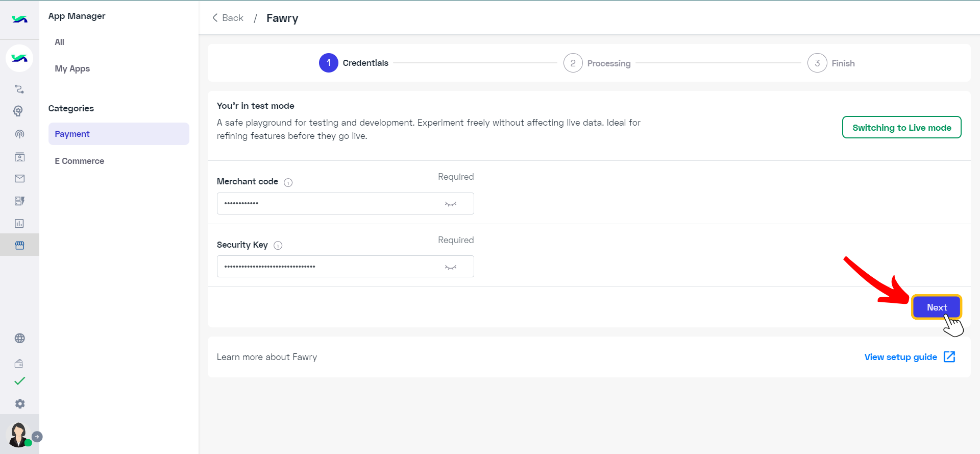Click the Categories heading
The height and width of the screenshot is (454, 980).
pos(71,108)
